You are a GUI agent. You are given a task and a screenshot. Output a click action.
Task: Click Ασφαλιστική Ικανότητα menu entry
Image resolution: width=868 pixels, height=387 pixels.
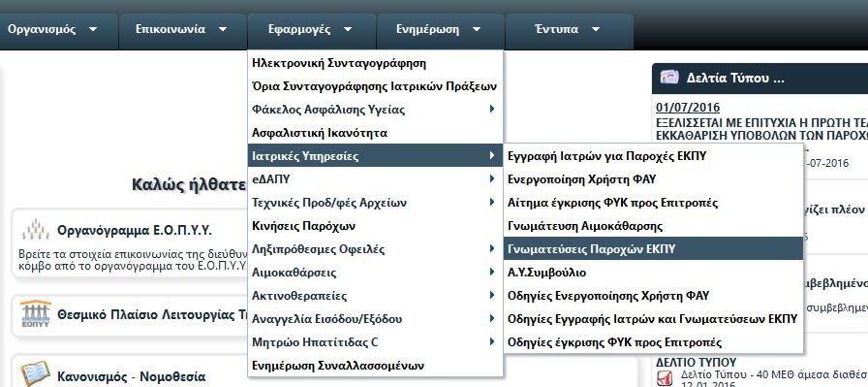click(x=375, y=133)
